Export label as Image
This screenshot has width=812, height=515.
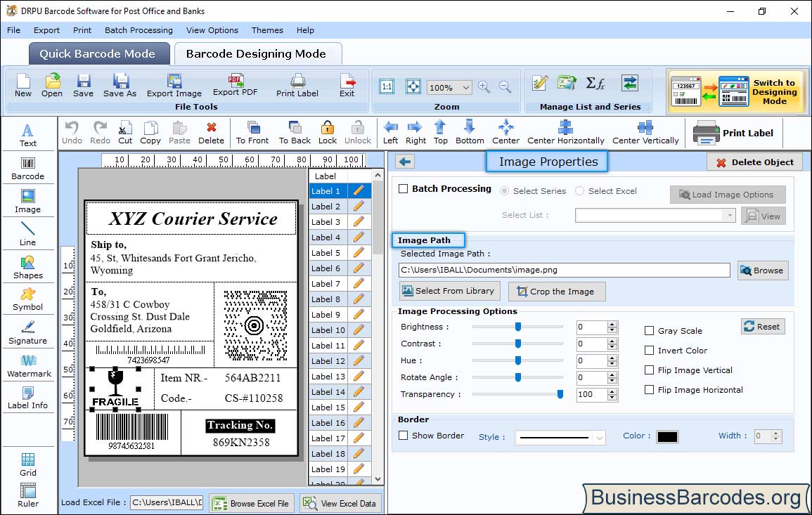coord(174,86)
